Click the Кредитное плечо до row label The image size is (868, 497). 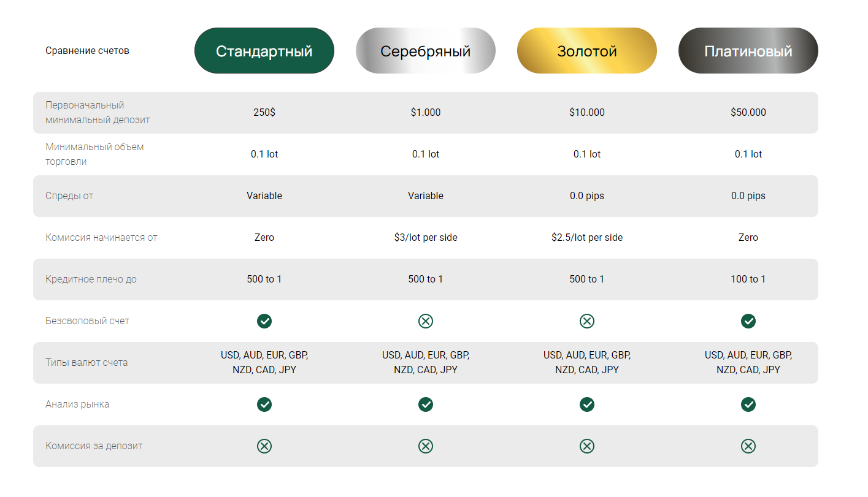(x=91, y=279)
